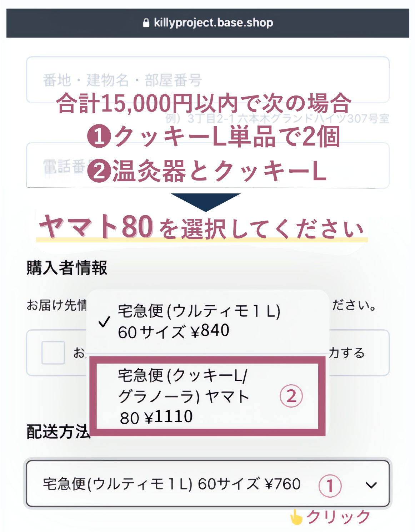415x532 pixels.
Task: Click the checkmark beside the 60サイズ option
Action: pos(104,322)
